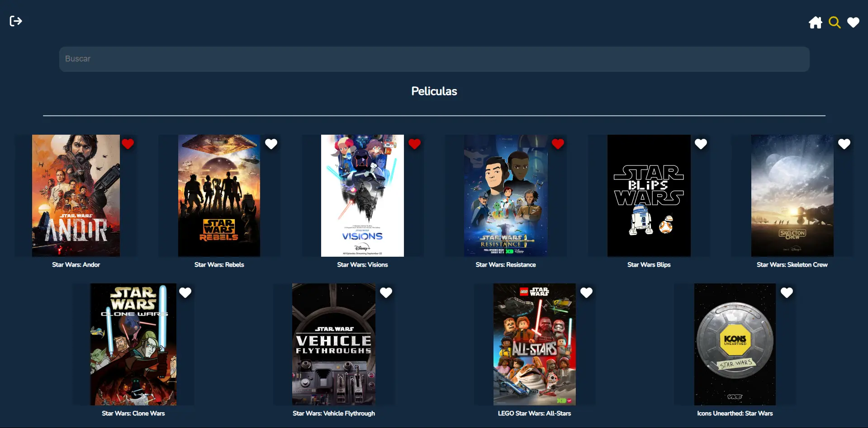Screen dimensions: 868x428
Task: Favorite Star Wars Blips with heart
Action: 701,144
